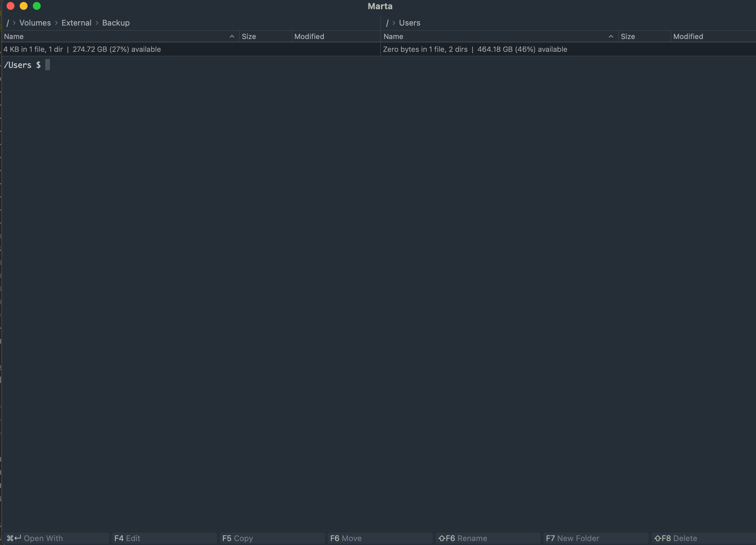This screenshot has height=545, width=756.
Task: Toggle sort chevron on right pane Name column
Action: [611, 36]
